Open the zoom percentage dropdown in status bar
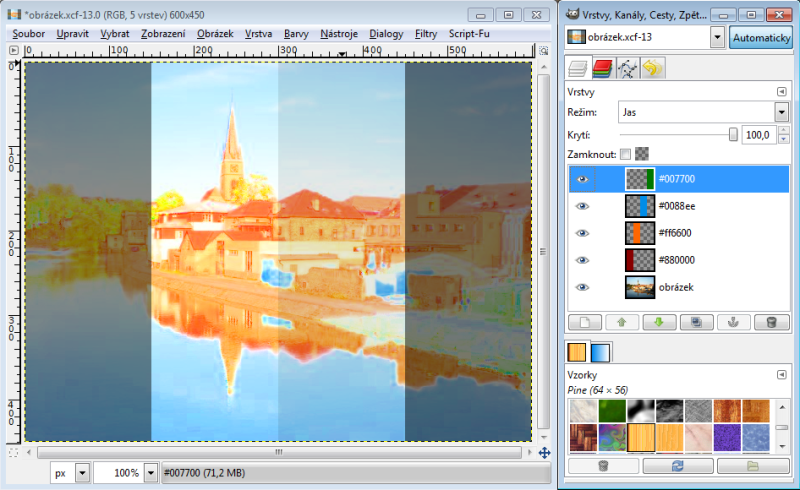 pos(151,472)
